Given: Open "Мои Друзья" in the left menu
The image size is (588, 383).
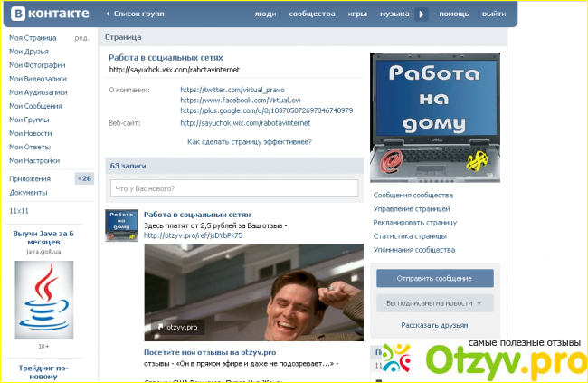Looking at the screenshot, I should [30, 52].
